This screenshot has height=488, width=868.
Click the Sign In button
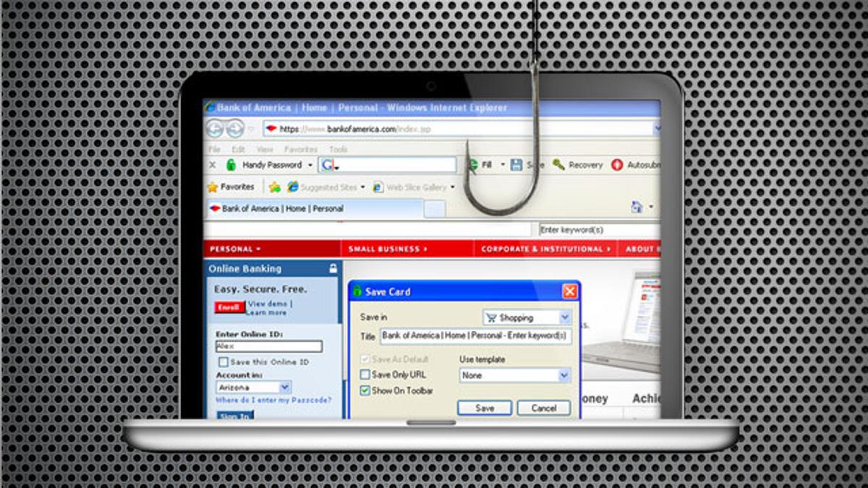coord(235,416)
